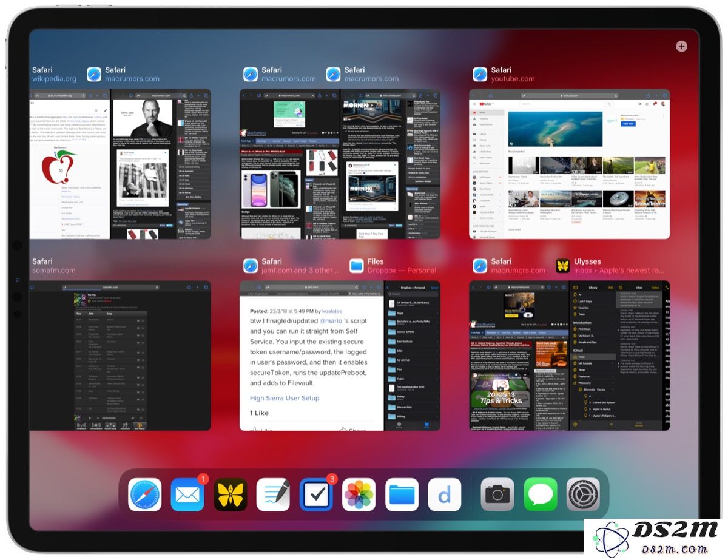Tap "jamf.com and 3 other..." header label

point(300,270)
